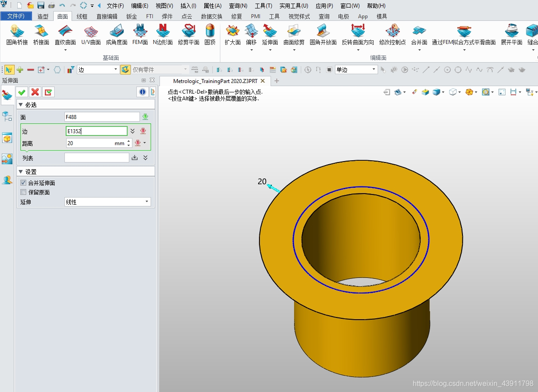Screen dimensions: 538x392
Task: Click the 面 input field F488
Action: pos(102,117)
